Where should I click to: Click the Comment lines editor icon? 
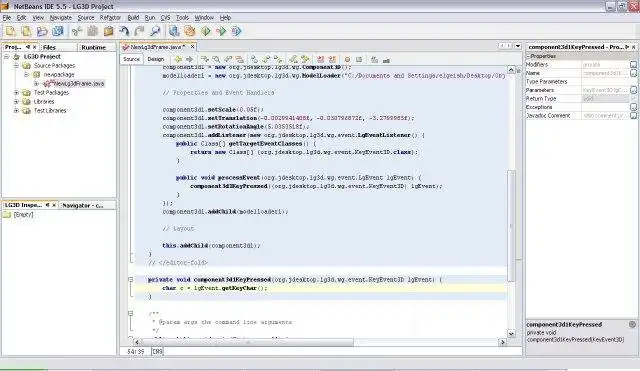point(374,60)
